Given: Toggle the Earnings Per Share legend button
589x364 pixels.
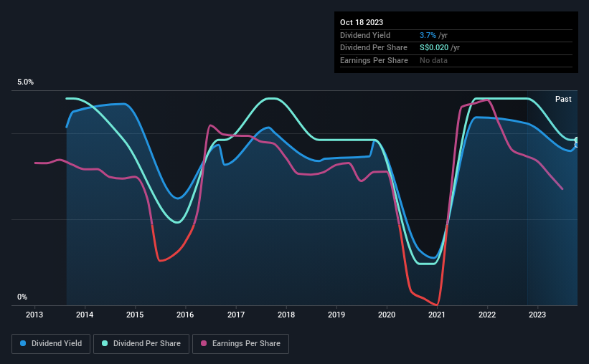Looking at the screenshot, I should [240, 344].
